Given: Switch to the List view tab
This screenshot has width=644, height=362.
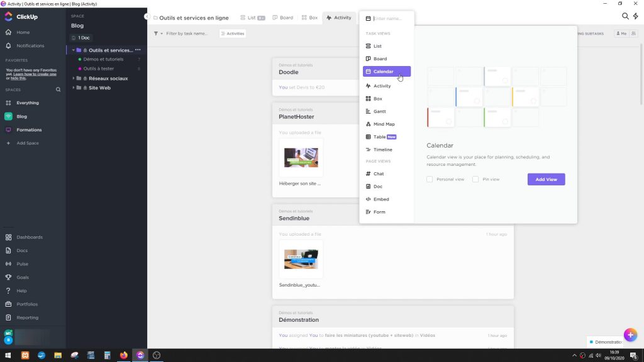Looking at the screenshot, I should coord(253,18).
